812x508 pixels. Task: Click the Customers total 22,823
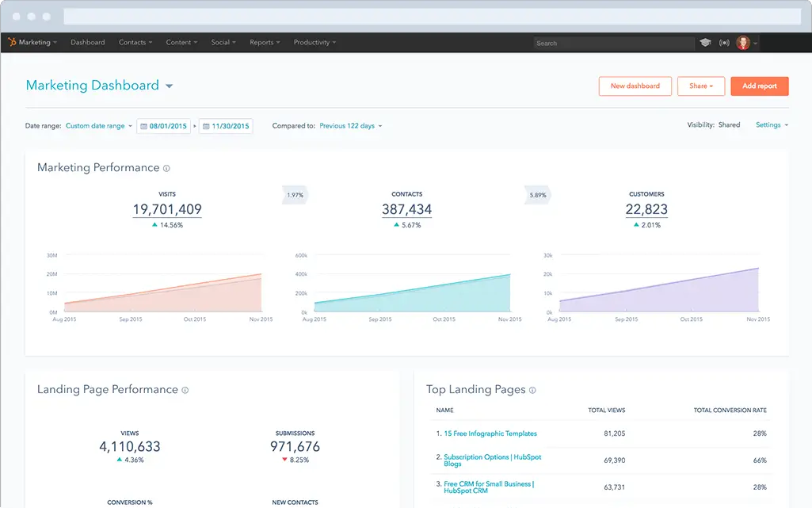pyautogui.click(x=646, y=209)
